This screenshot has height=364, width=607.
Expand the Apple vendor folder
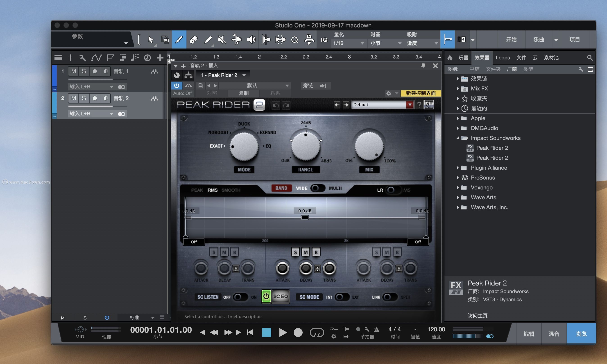click(x=458, y=118)
